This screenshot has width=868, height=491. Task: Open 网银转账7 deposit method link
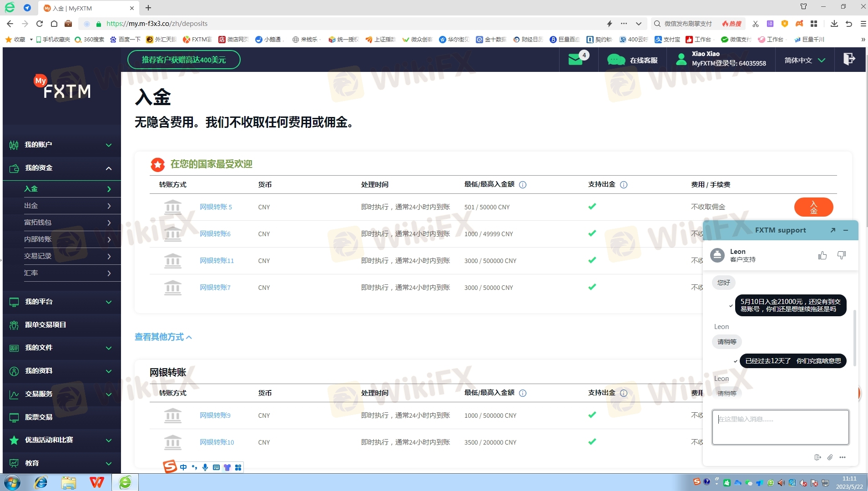(215, 288)
